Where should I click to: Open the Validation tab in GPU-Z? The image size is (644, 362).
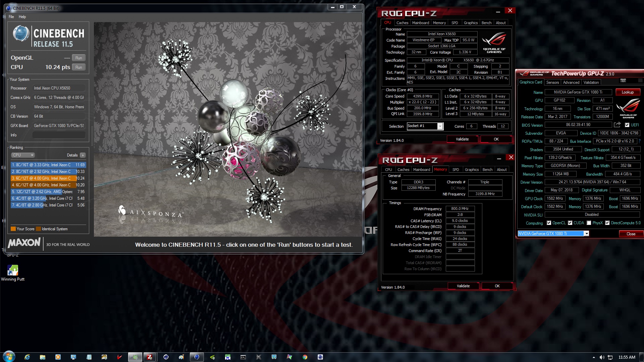591,82
